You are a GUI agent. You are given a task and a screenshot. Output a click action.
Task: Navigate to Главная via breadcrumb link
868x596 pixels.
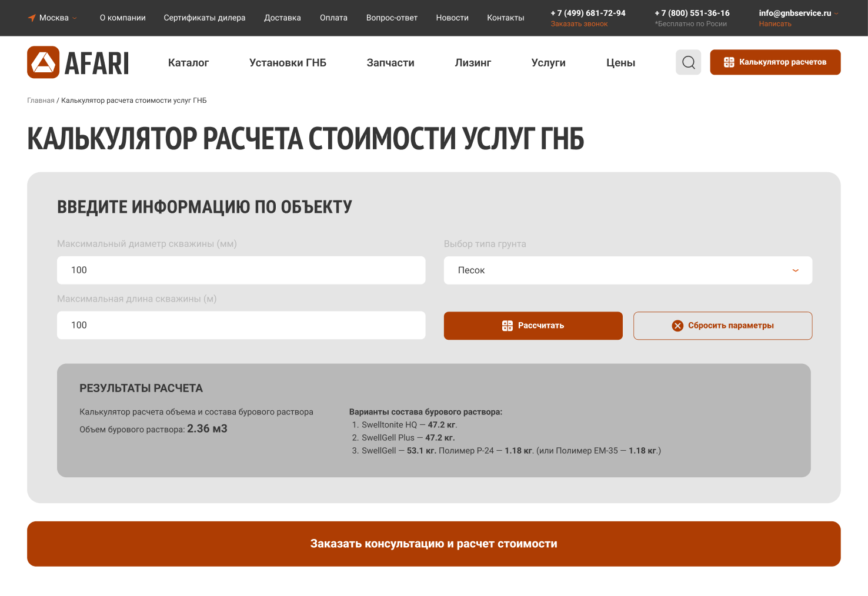click(40, 100)
